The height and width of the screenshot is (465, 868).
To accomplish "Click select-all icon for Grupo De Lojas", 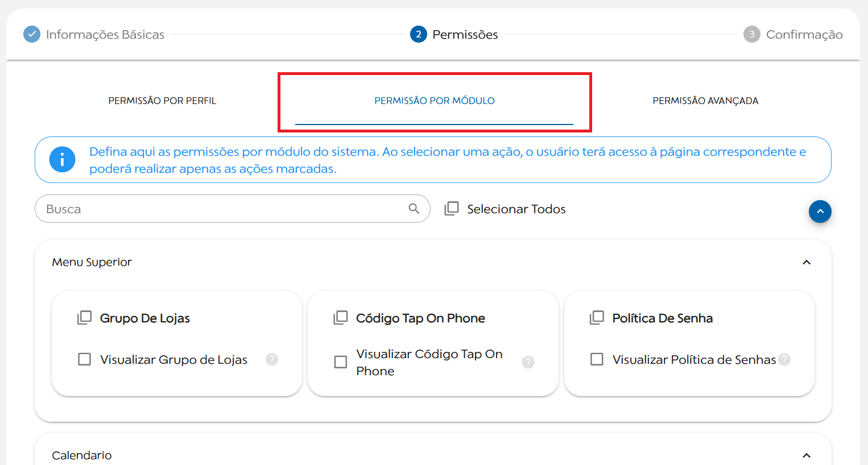I will (x=85, y=318).
